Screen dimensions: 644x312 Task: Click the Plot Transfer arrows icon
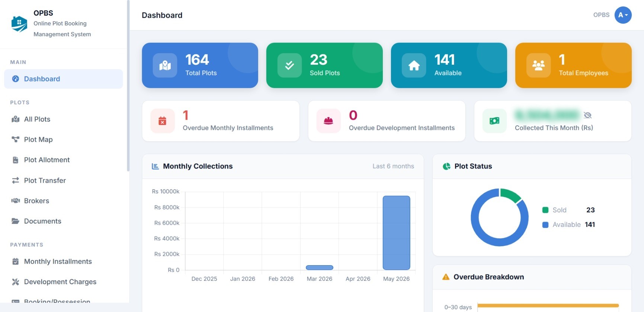15,180
